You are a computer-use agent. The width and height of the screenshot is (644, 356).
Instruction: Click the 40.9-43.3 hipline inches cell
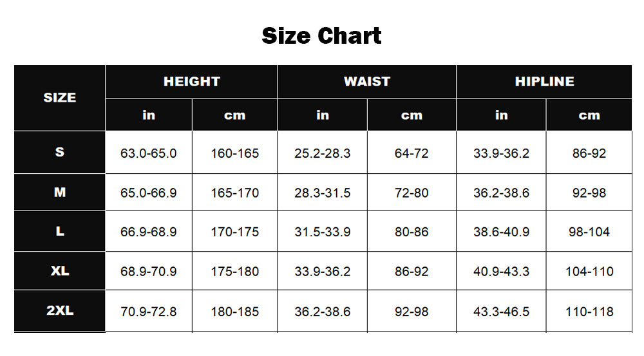501,272
